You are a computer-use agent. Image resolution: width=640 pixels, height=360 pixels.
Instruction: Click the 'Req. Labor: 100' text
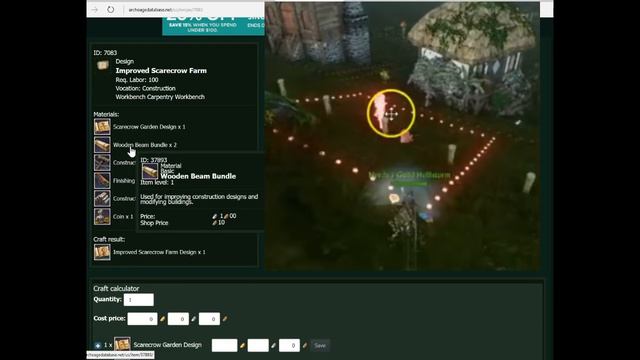pos(137,80)
